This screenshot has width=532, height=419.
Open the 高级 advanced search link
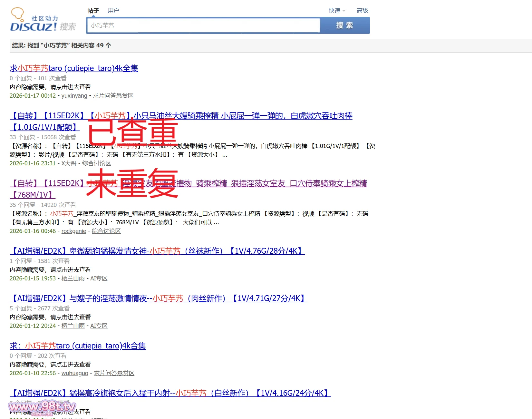[x=362, y=11]
